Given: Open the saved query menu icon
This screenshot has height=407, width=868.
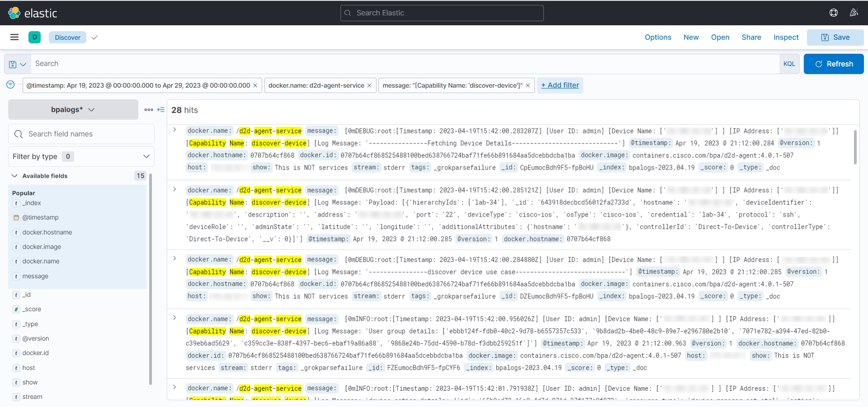Looking at the screenshot, I should click(17, 64).
